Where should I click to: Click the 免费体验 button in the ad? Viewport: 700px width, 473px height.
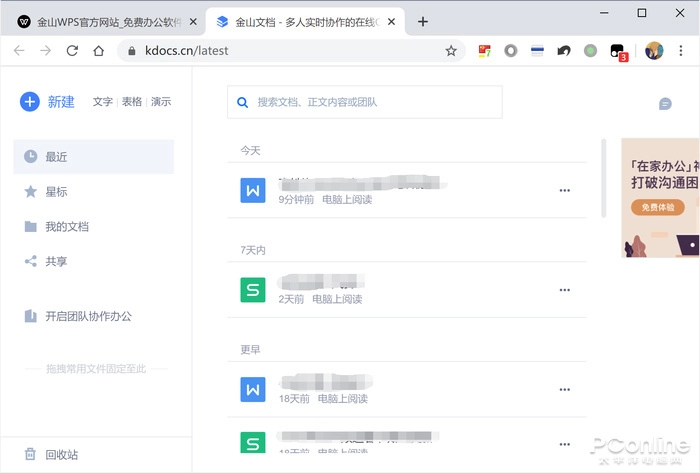[658, 207]
